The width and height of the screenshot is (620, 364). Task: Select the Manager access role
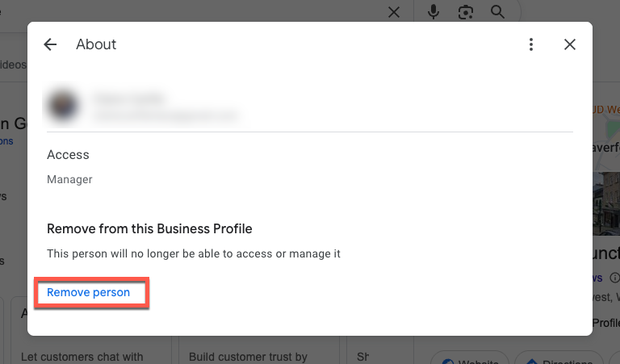(69, 179)
